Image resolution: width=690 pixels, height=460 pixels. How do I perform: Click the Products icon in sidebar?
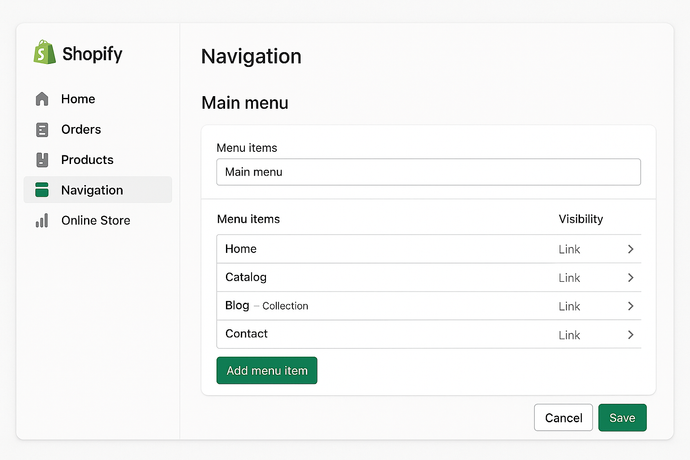click(41, 160)
